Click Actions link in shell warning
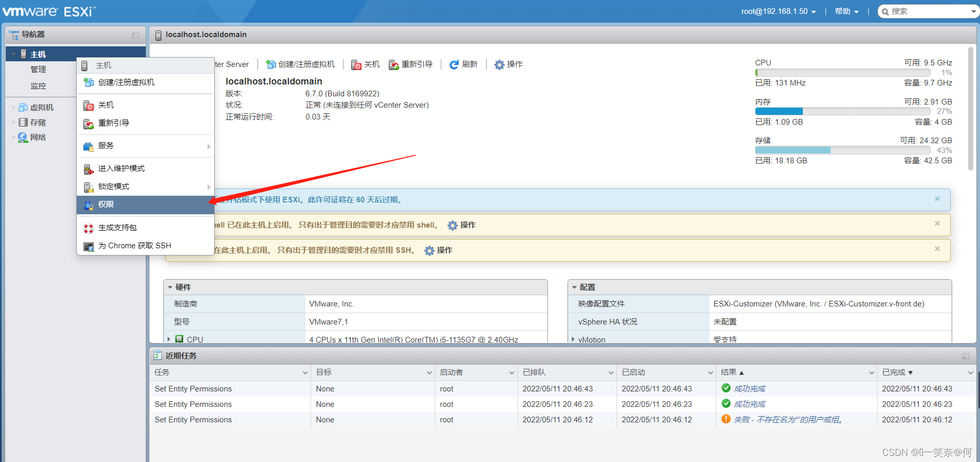980x462 pixels. 468,225
